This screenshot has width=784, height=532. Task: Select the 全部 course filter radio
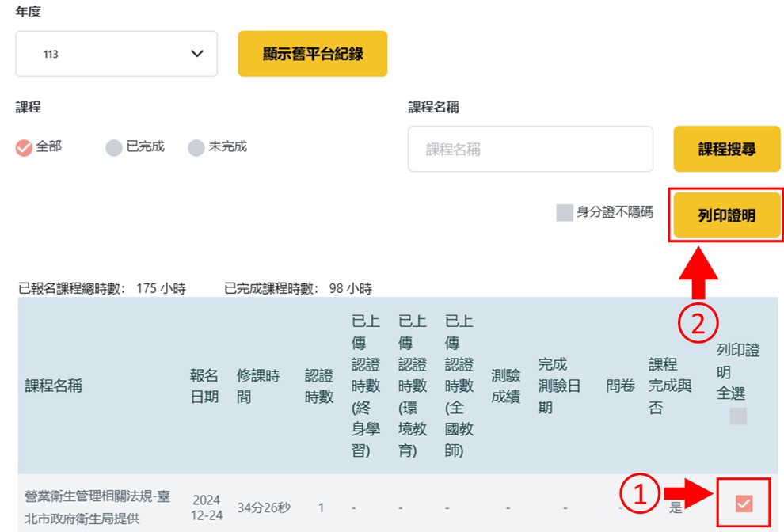tap(25, 147)
